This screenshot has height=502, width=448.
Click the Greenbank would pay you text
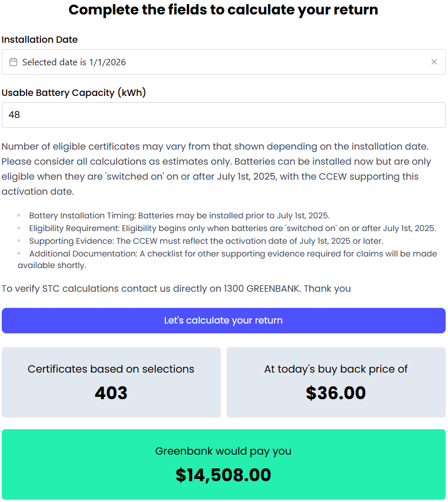[223, 451]
